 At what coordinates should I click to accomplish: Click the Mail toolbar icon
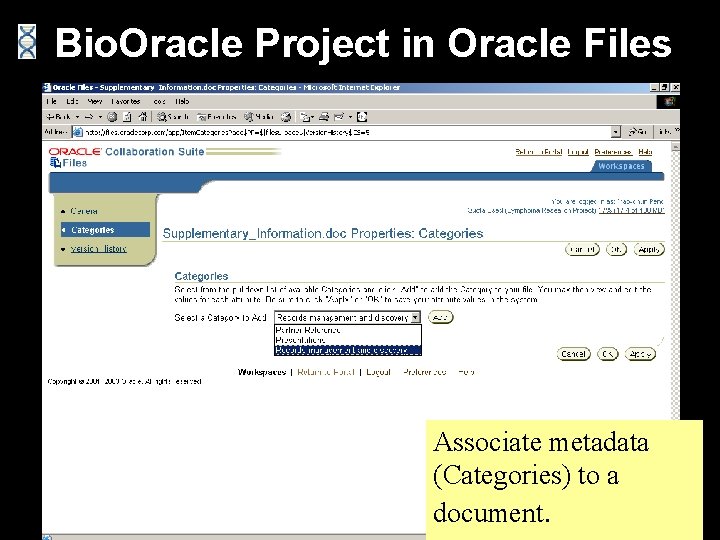306,117
